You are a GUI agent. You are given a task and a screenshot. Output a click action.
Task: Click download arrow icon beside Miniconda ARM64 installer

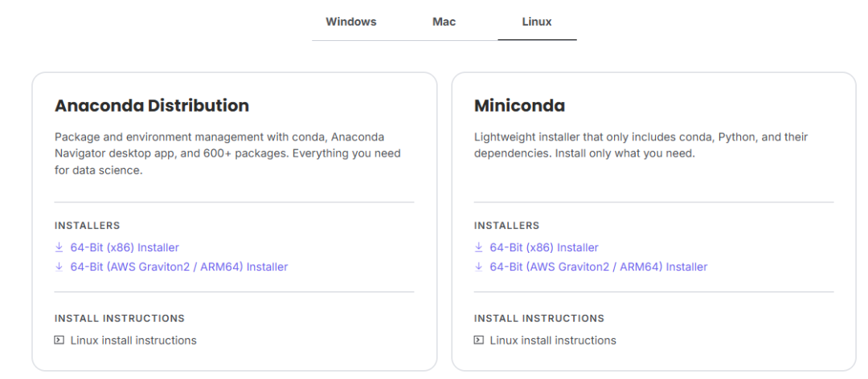click(479, 267)
